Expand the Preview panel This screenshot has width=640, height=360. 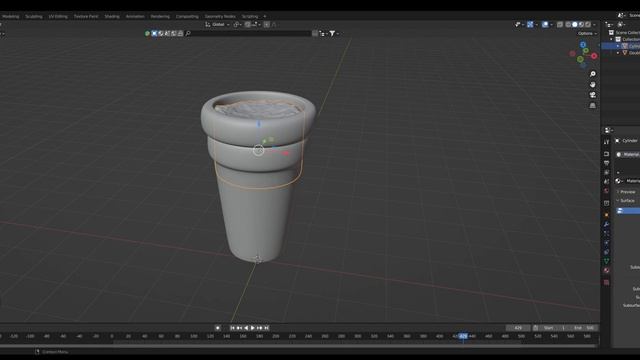pyautogui.click(x=628, y=192)
